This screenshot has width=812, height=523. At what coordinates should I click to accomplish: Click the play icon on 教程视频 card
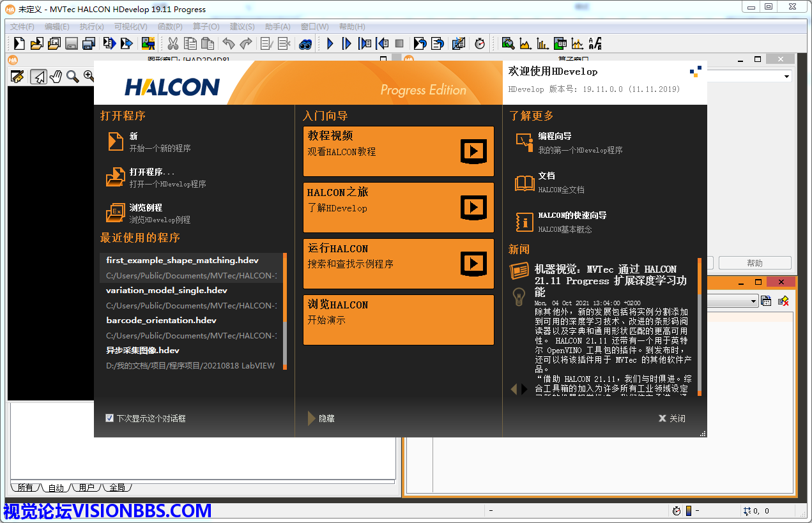[473, 151]
